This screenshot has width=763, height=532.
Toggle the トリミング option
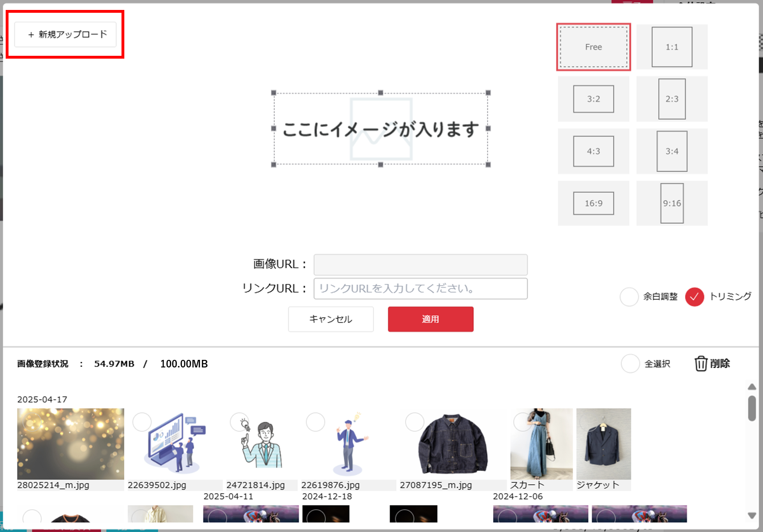click(x=694, y=297)
